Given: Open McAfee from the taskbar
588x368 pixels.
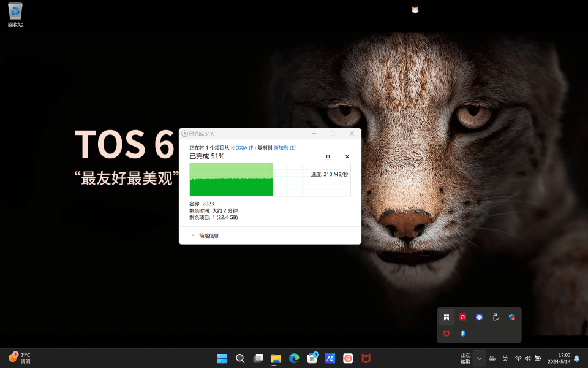Looking at the screenshot, I should click(x=366, y=358).
